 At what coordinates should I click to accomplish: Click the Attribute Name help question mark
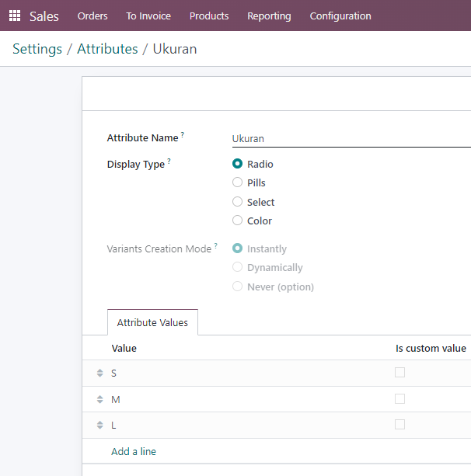pyautogui.click(x=183, y=135)
